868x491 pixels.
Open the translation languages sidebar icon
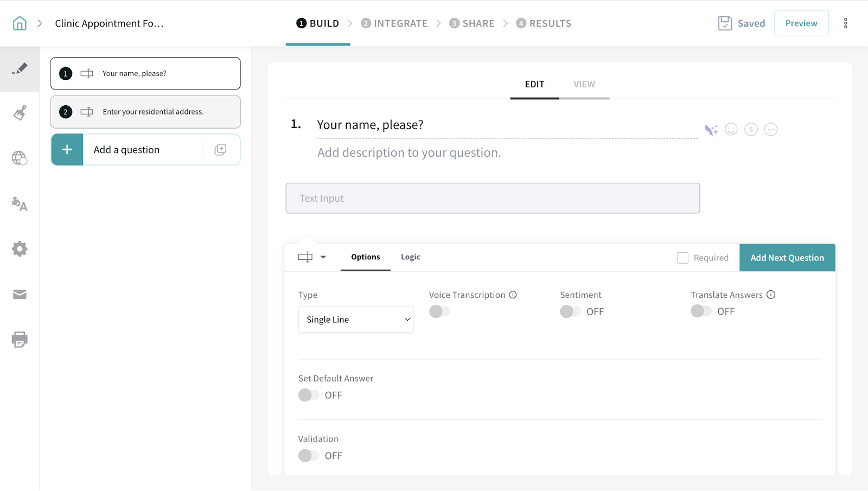pos(20,203)
